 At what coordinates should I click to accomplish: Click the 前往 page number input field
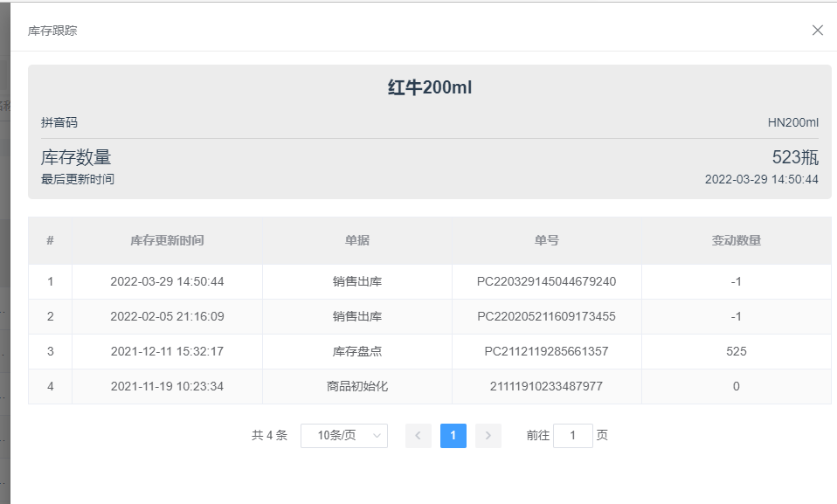573,436
